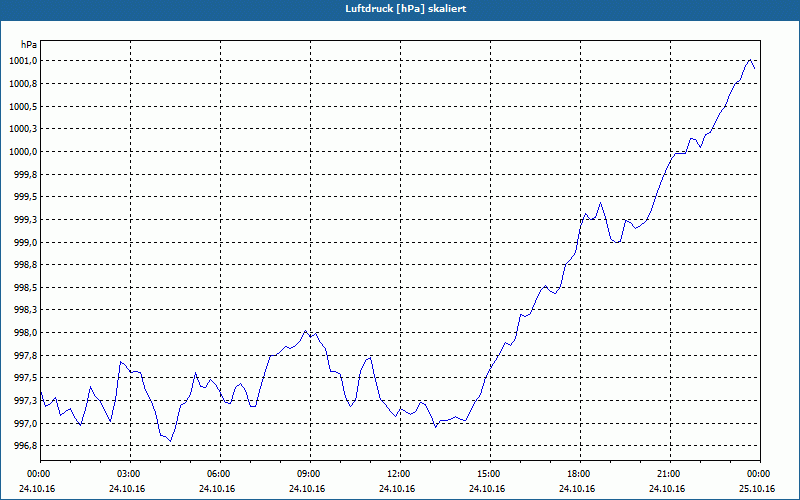
Task: Click the 24.10.16 date under the first 00:00
Action: [x=37, y=489]
